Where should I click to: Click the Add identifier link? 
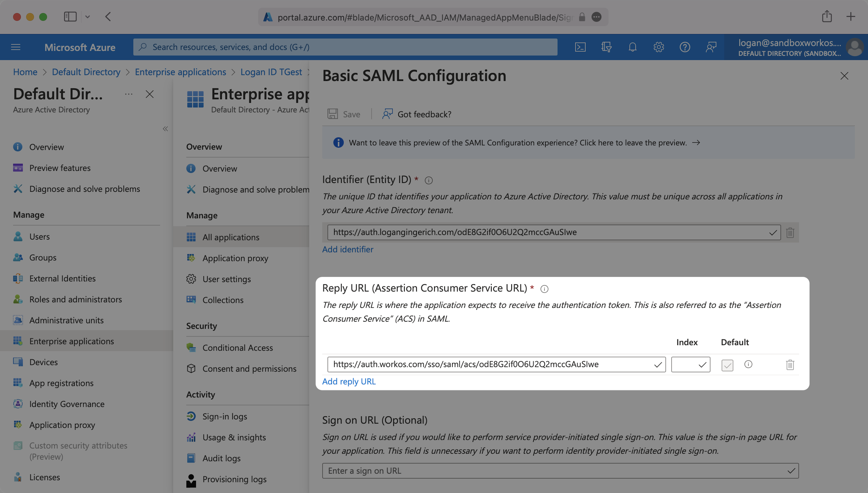click(x=347, y=249)
